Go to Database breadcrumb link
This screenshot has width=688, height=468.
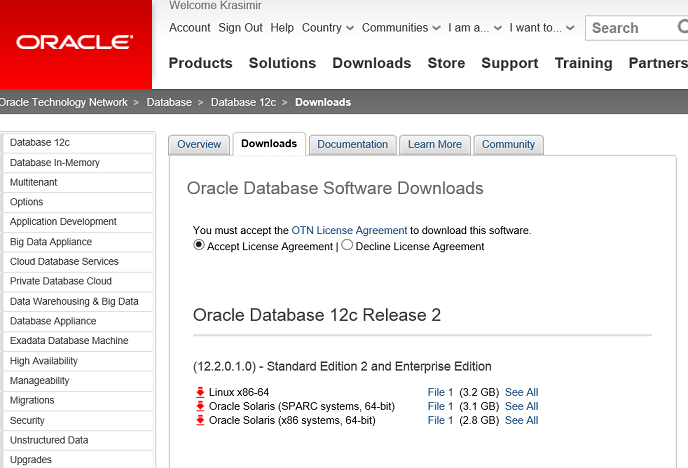(169, 102)
